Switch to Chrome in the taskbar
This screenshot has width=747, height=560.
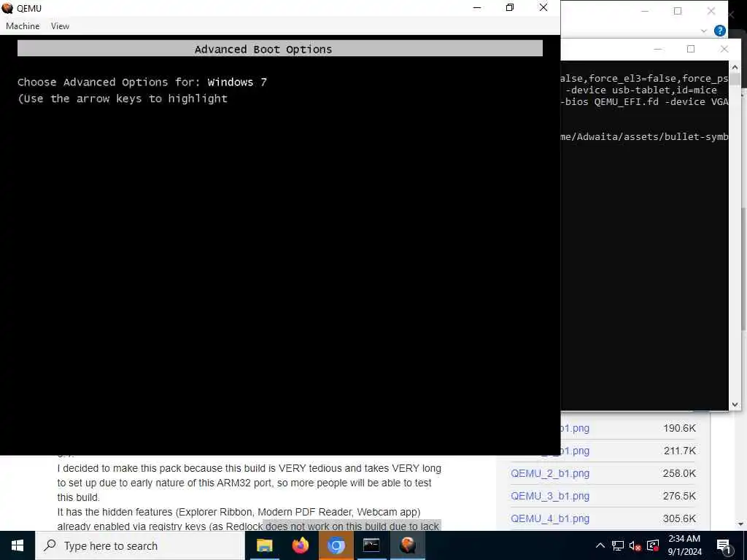click(x=336, y=545)
